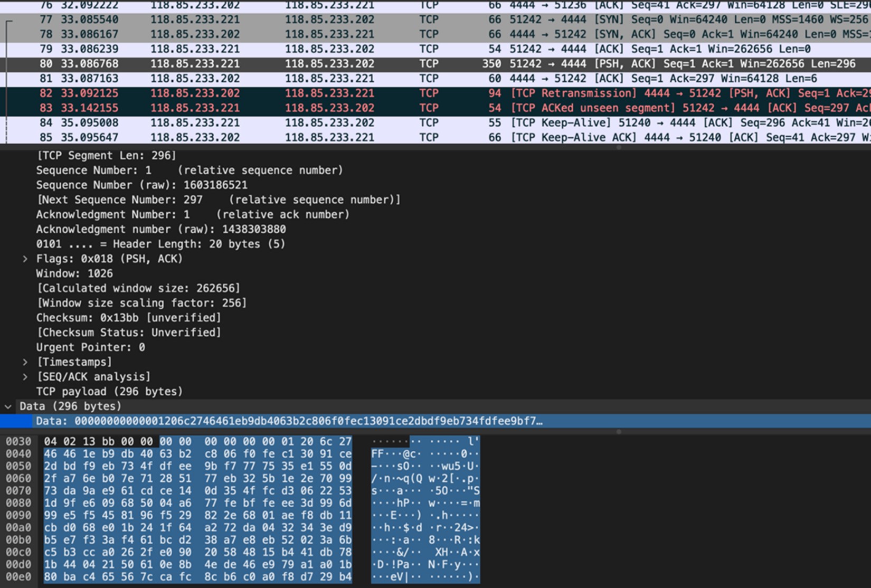
Task: Expand the [SEQ/ACK analysis] section
Action: point(25,377)
